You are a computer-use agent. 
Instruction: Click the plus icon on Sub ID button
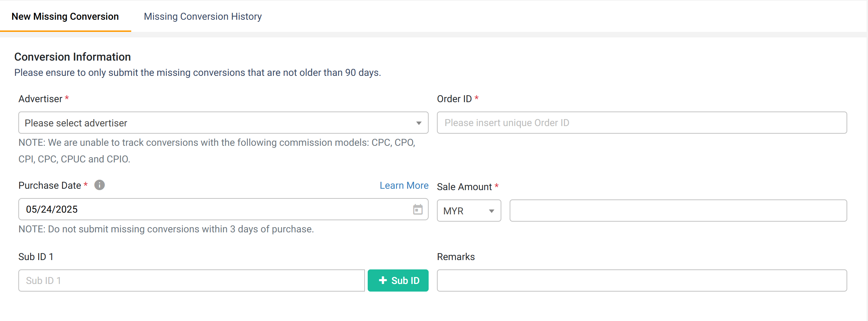tap(383, 280)
